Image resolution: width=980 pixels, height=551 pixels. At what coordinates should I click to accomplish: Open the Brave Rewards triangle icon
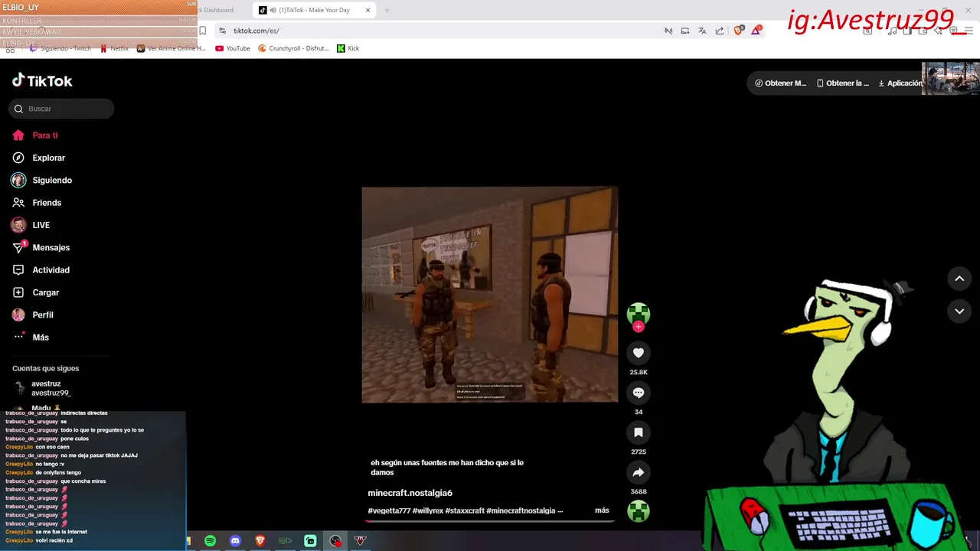coord(756,31)
